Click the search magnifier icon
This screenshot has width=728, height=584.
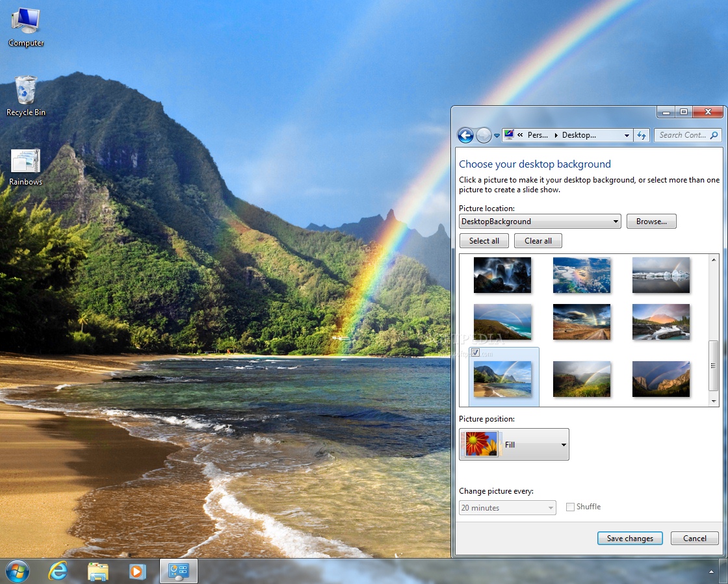click(x=714, y=135)
